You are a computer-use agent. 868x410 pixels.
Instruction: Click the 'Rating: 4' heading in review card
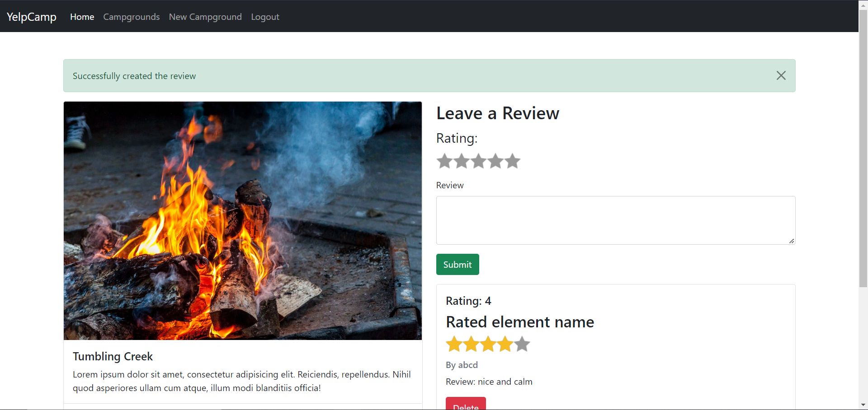(468, 301)
